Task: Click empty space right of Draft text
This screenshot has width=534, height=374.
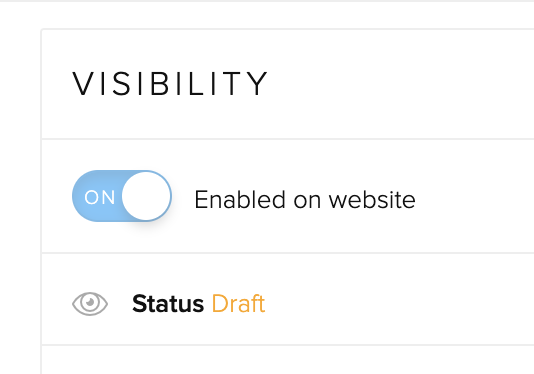Action: coord(398,303)
